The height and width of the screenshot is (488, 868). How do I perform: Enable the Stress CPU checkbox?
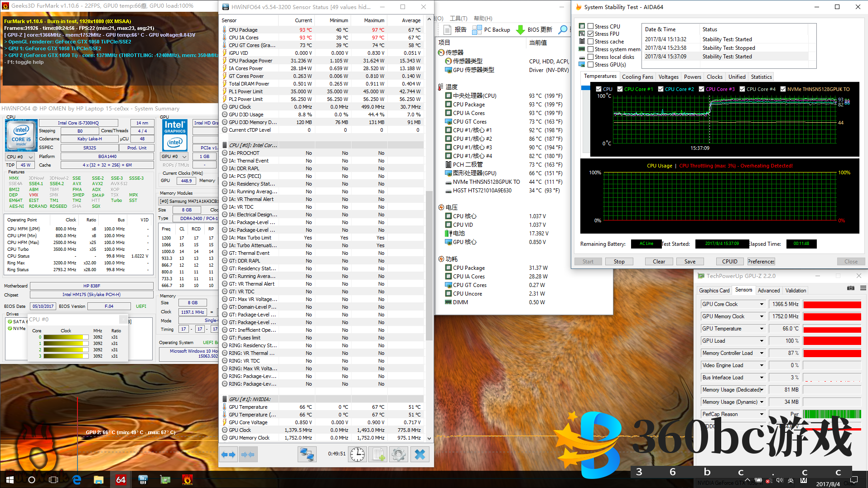pos(591,26)
